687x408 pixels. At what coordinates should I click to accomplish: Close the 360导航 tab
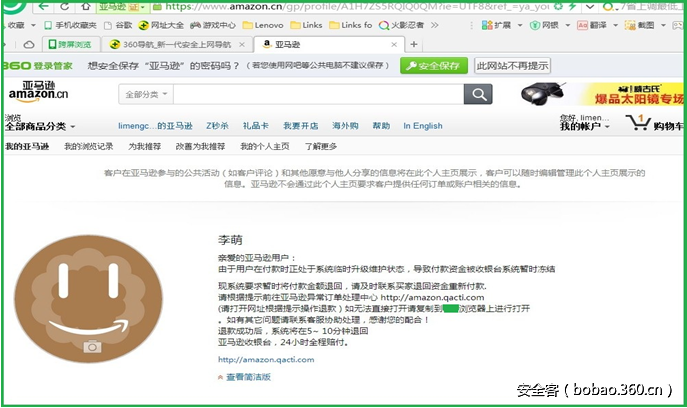coord(241,45)
